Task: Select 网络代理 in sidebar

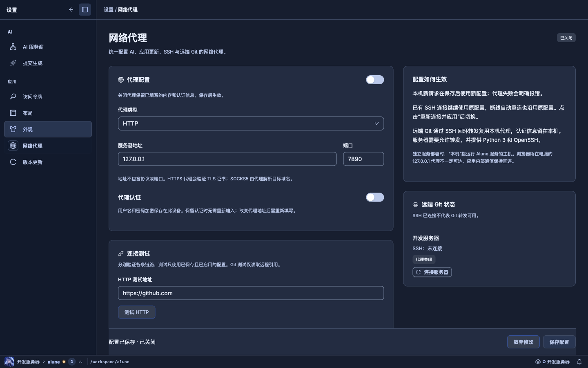Action: [x=48, y=146]
